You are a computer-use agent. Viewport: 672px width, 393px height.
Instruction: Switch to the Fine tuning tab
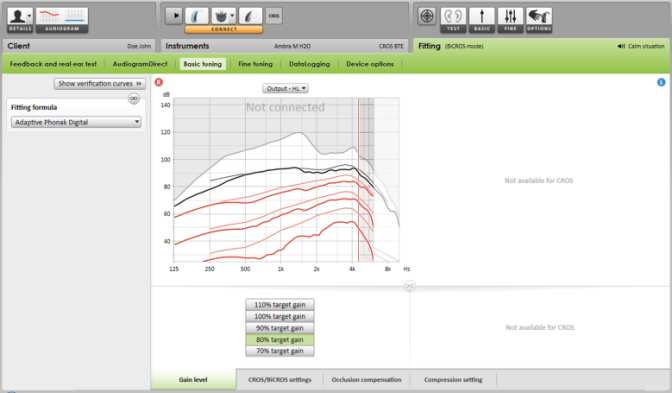(255, 64)
